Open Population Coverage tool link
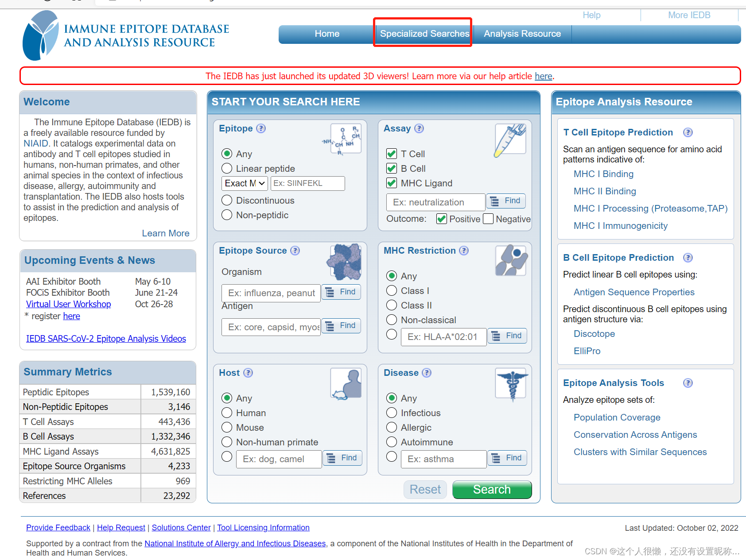Viewport: 746px width, 560px height. click(617, 418)
